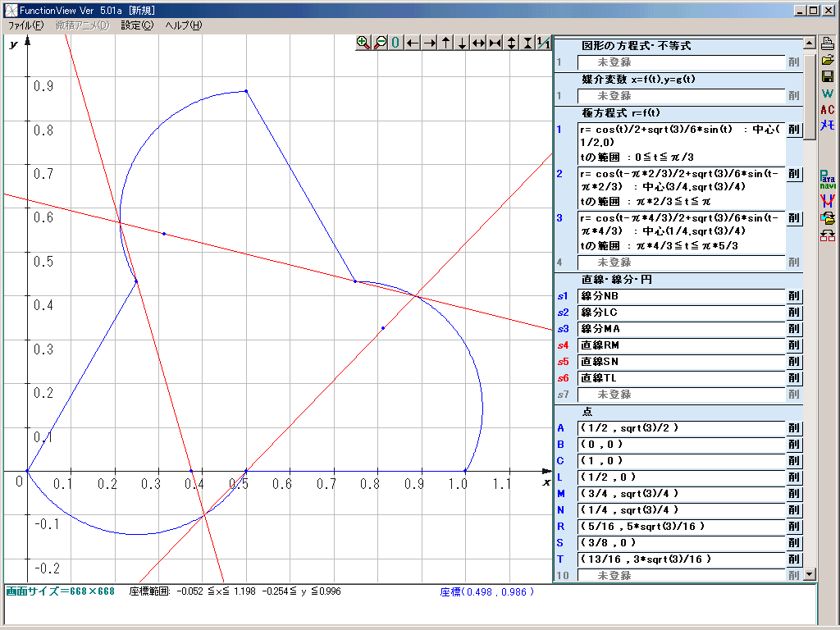
Task: Print the graph using the printer icon
Action: 828,44
